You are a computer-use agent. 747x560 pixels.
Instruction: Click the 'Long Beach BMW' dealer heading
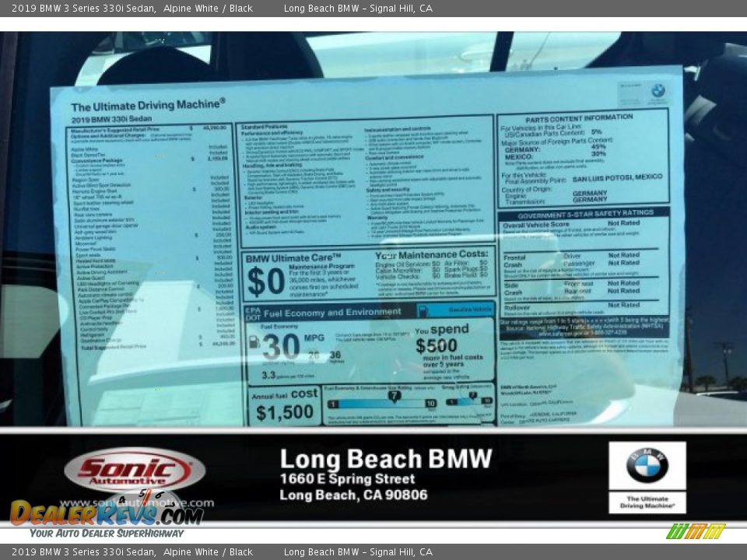(386, 459)
